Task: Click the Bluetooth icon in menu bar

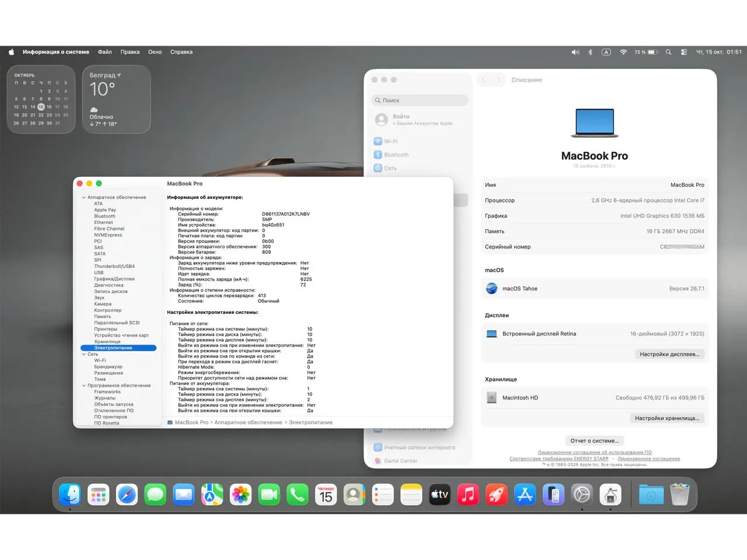Action: [590, 52]
